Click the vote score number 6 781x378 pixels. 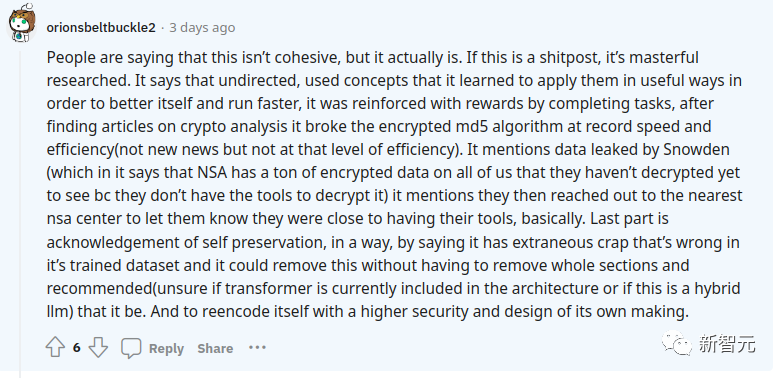point(77,348)
